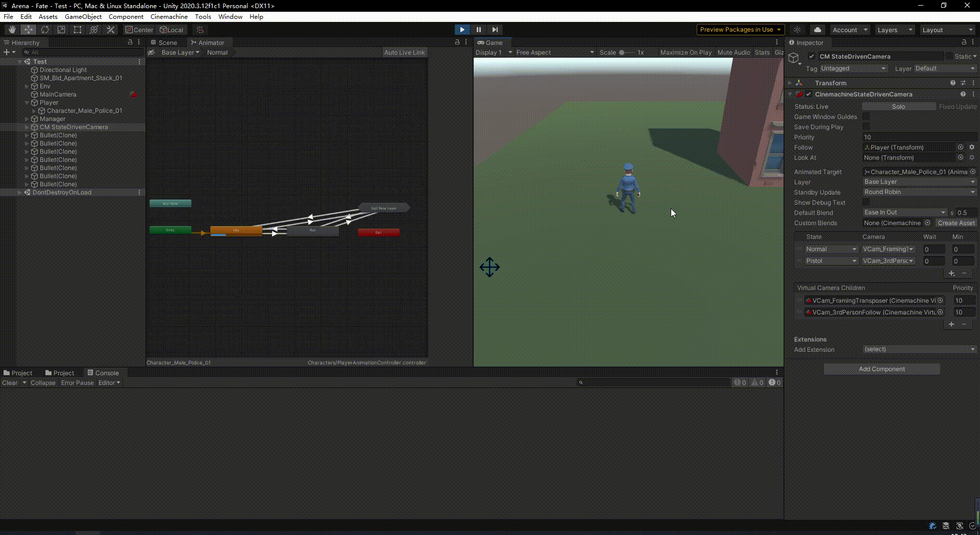Open the Cinemachine menu
This screenshot has width=980, height=535.
tap(169, 16)
